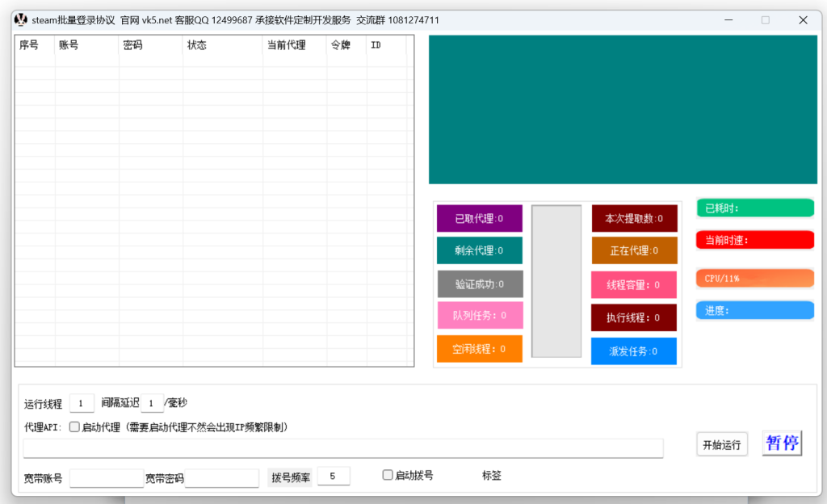Minimize the steam批量登录协议 window

point(728,20)
